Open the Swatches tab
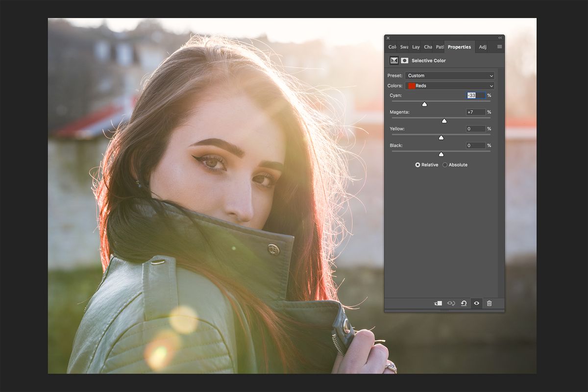The height and width of the screenshot is (392, 588). click(403, 47)
